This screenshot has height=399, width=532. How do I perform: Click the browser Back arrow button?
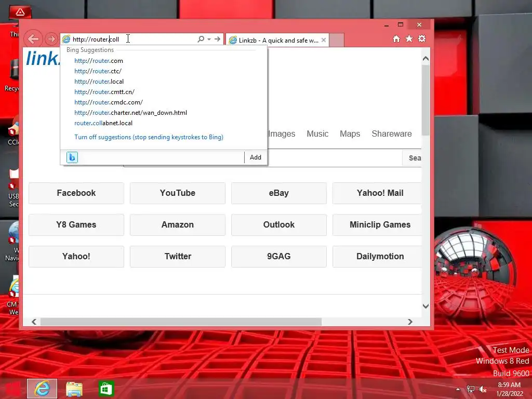[33, 39]
